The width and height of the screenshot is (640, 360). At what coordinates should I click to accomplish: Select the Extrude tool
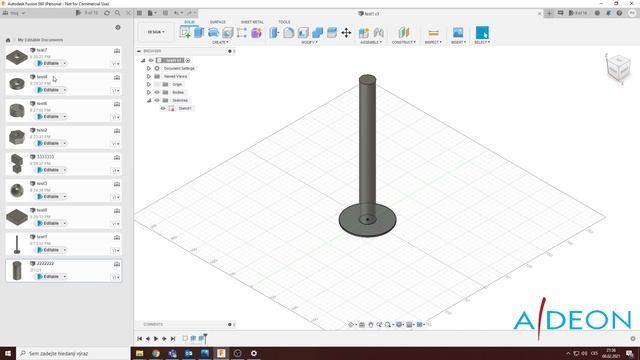point(199,32)
